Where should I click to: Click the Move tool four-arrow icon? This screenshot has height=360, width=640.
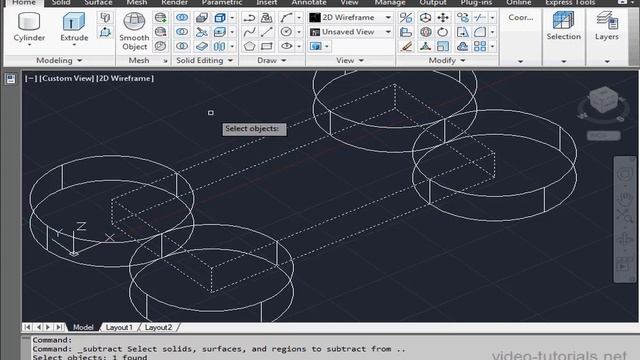click(x=443, y=18)
